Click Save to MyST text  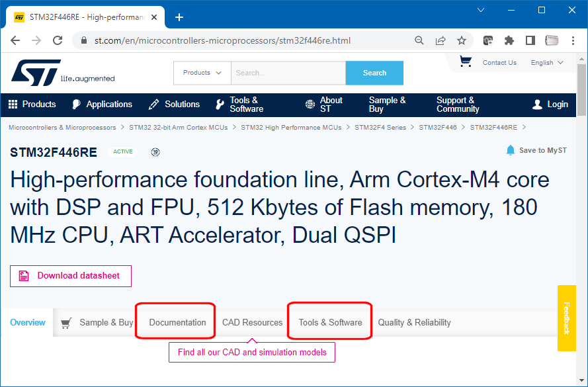(543, 150)
